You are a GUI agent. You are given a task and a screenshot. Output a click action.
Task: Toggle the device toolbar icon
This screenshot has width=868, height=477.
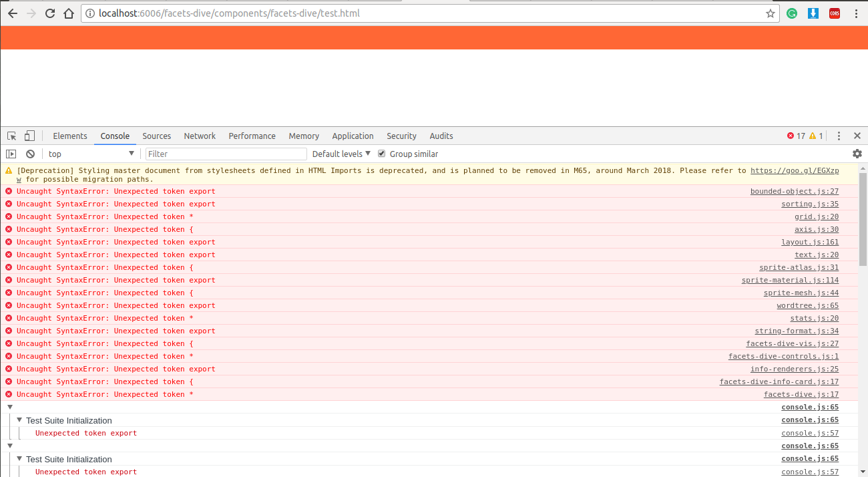coord(29,136)
